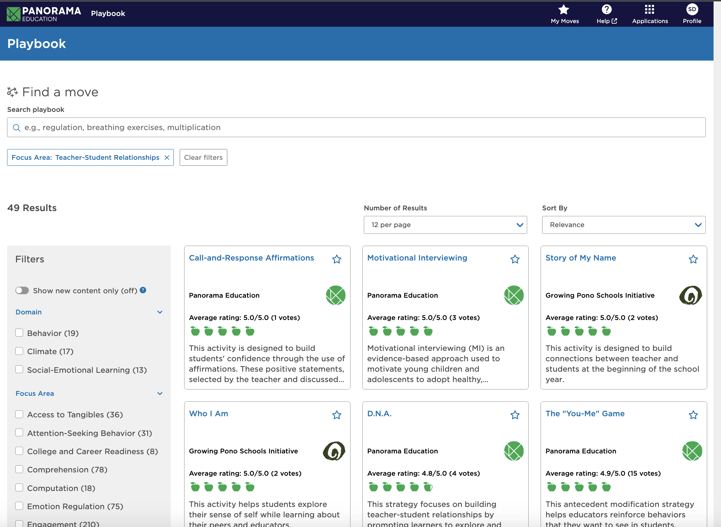The width and height of the screenshot is (721, 527).
Task: Collapse the Focus Area filter section chevron
Action: (160, 394)
